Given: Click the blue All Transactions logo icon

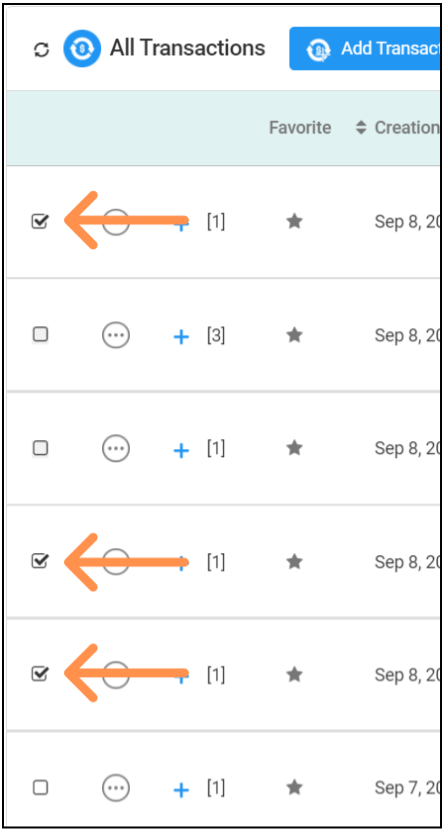Looking at the screenshot, I should pyautogui.click(x=82, y=49).
